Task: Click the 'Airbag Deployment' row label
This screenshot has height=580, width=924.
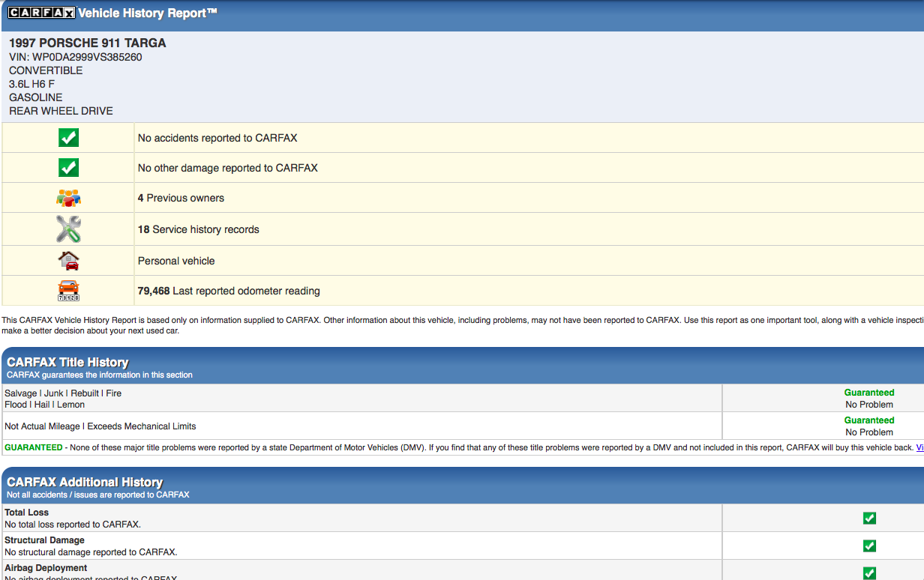Action: point(46,568)
